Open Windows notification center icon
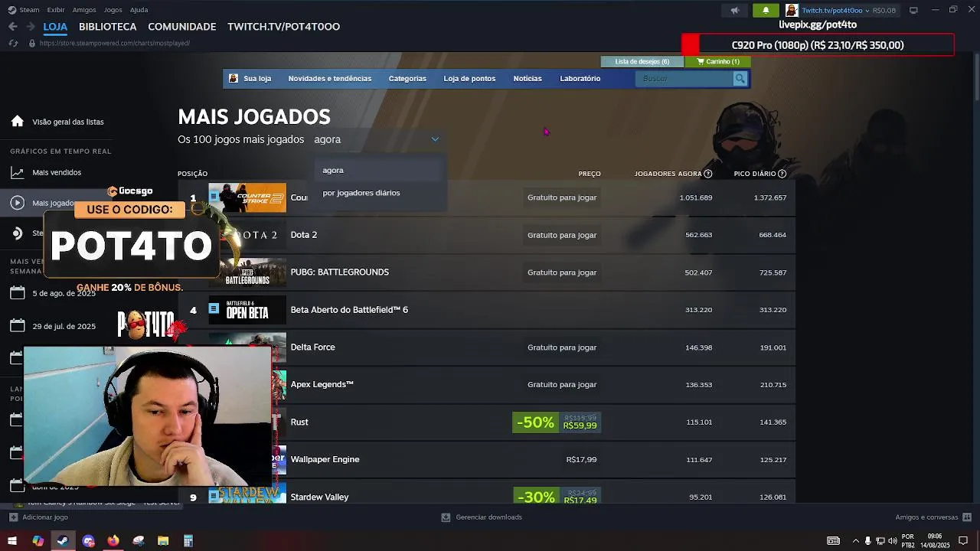Viewport: 980px width, 551px height. coord(963,541)
